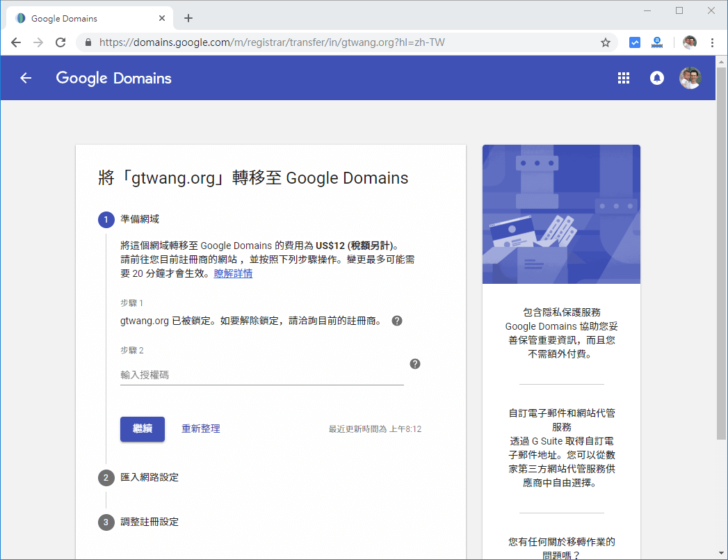Click the help icon next to 步驟 1
728x560 pixels.
click(396, 320)
